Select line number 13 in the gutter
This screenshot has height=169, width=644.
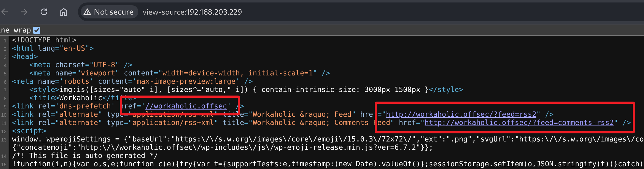point(4,140)
